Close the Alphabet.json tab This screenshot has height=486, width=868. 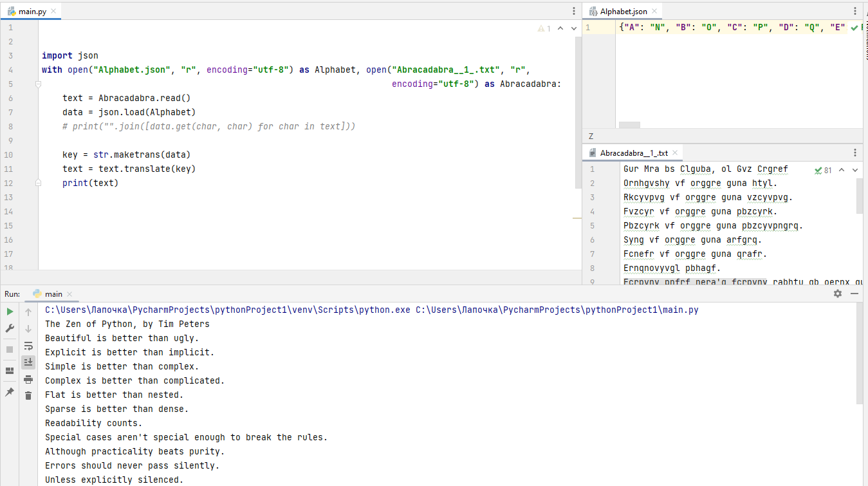pyautogui.click(x=654, y=12)
